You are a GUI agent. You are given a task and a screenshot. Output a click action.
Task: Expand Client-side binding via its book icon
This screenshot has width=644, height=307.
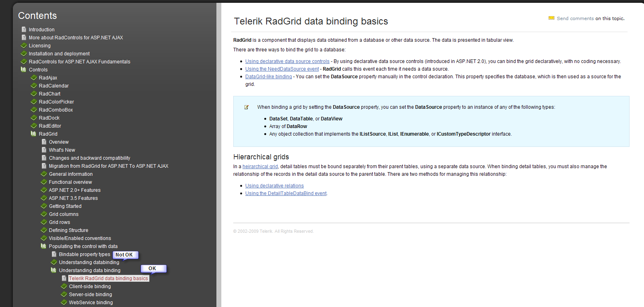[x=64, y=286]
